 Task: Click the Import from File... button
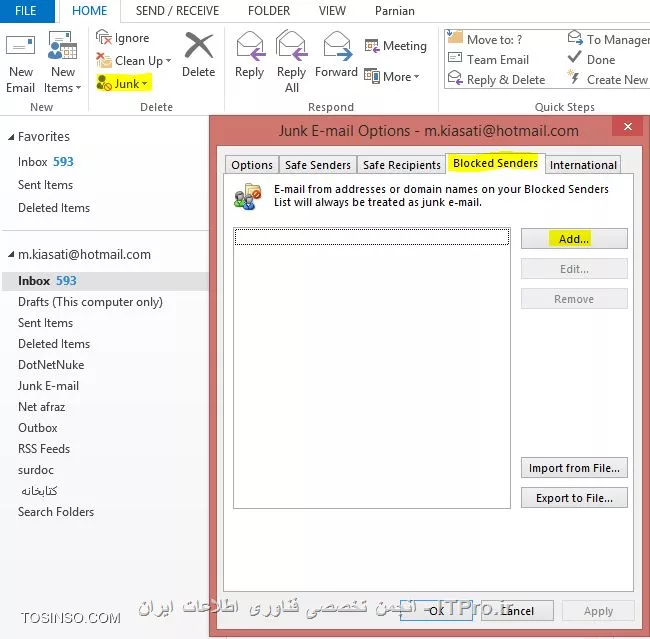(574, 468)
